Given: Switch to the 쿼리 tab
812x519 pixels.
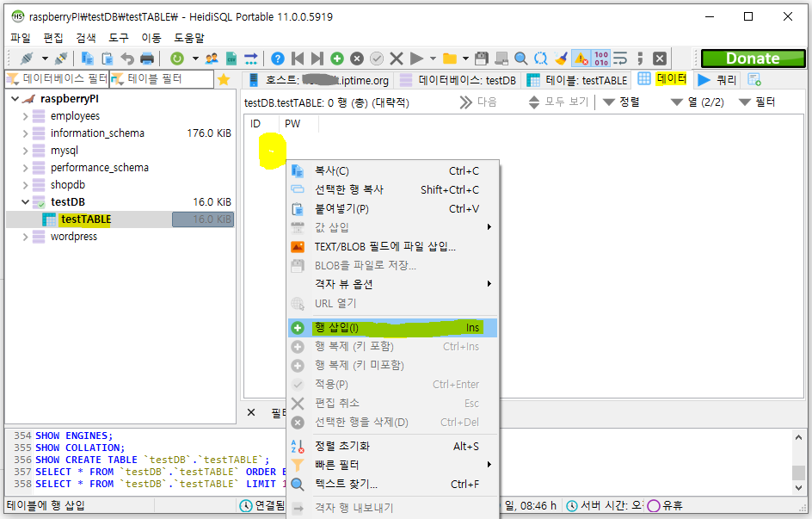Looking at the screenshot, I should click(x=717, y=80).
